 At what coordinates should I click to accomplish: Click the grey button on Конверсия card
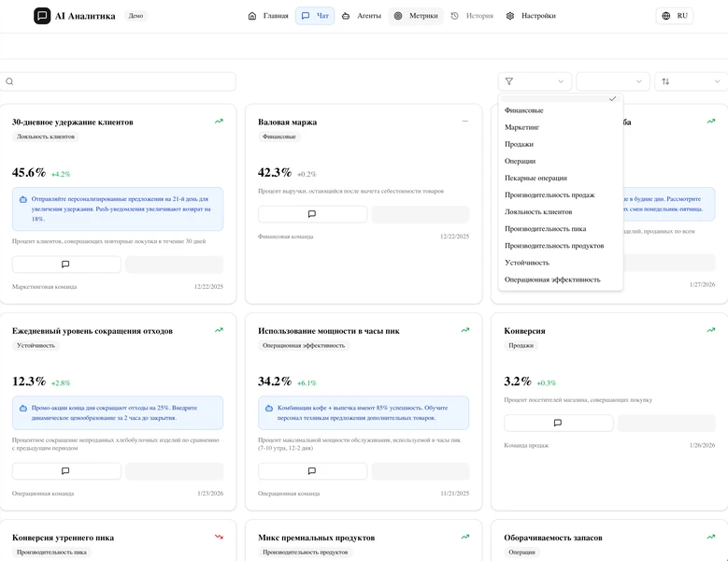click(666, 423)
